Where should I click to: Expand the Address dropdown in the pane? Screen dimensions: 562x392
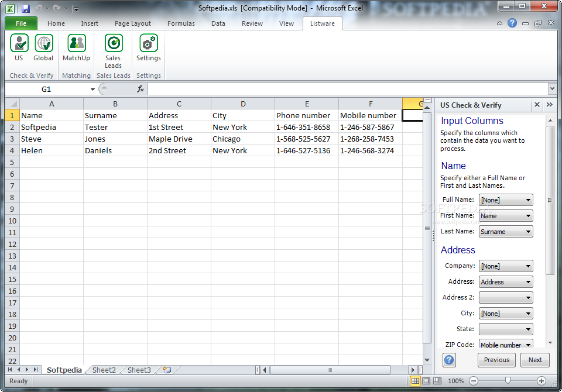(x=528, y=281)
